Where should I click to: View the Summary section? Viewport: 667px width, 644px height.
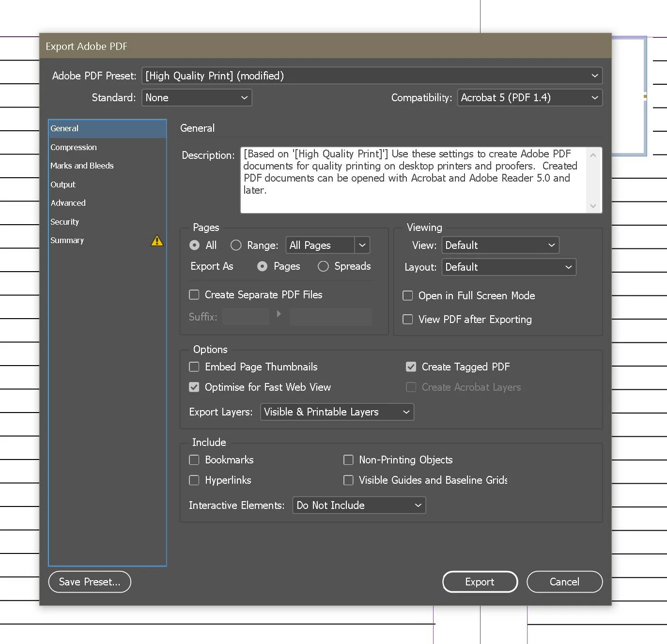(x=108, y=240)
